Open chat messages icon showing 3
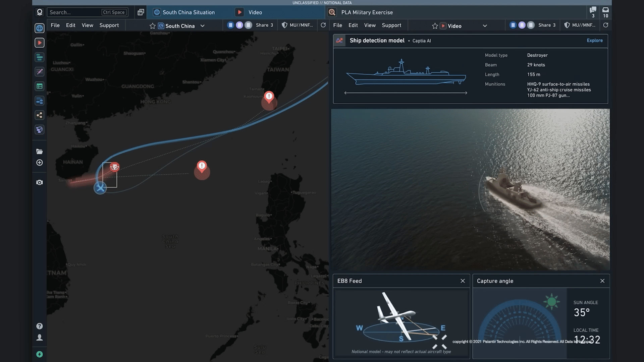 coord(593,12)
